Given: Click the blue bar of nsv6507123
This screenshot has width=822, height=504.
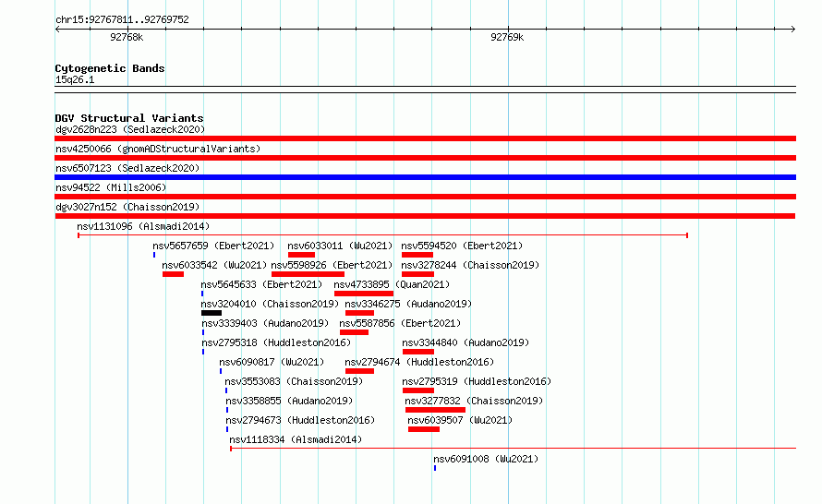Looking at the screenshot, I should coord(425,177).
